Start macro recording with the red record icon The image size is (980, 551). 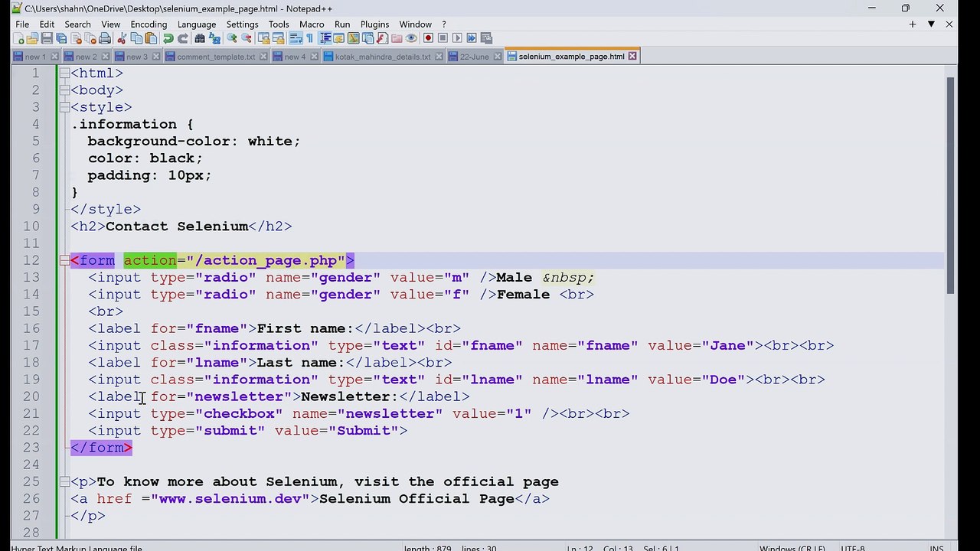(x=428, y=38)
